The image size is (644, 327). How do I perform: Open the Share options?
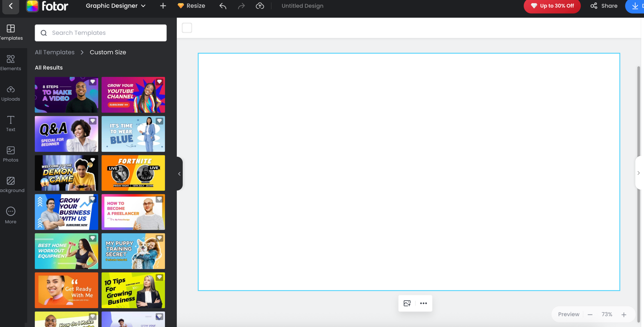point(604,6)
